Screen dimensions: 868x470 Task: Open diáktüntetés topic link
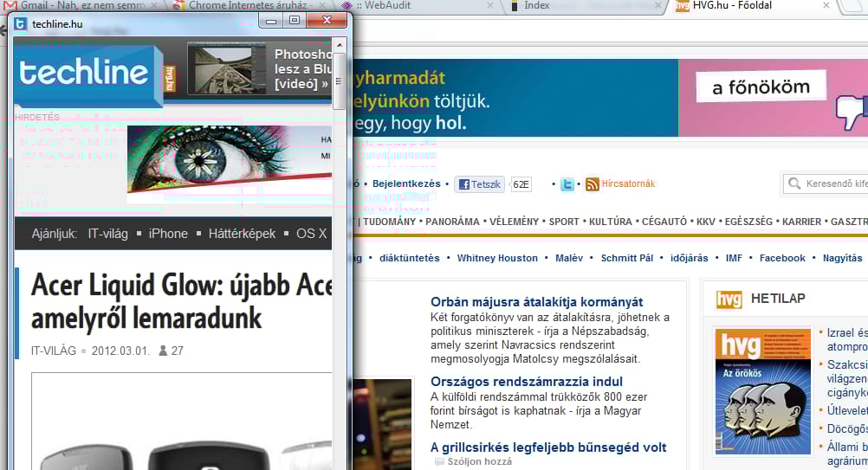click(x=409, y=258)
